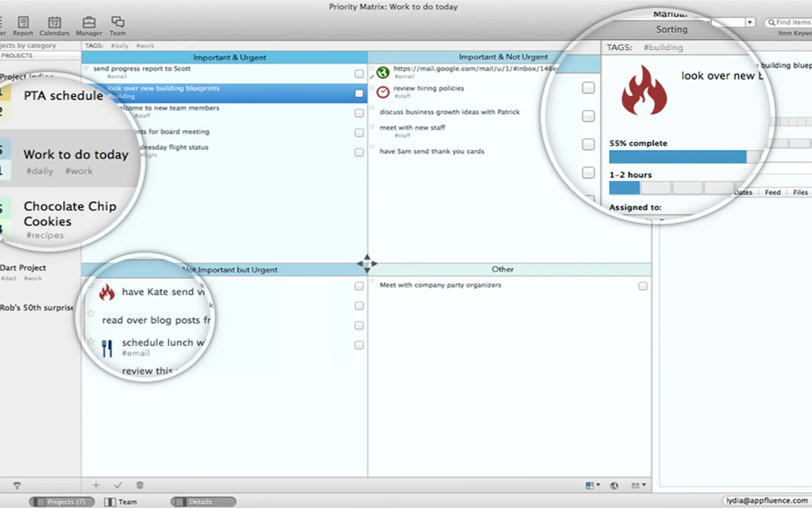Open the Manager toolbar icon
Image resolution: width=812 pixels, height=508 pixels.
coord(89,25)
